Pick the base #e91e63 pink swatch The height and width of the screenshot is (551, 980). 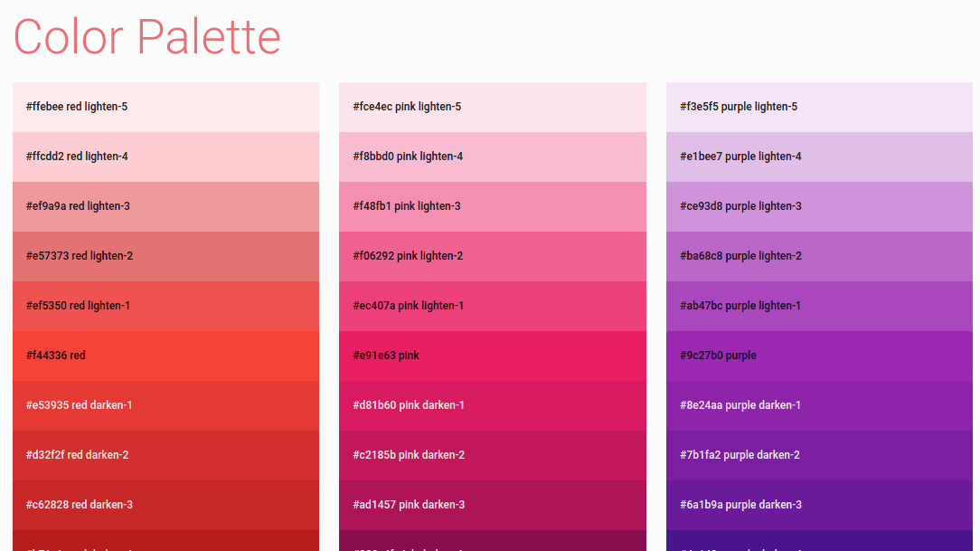point(493,356)
